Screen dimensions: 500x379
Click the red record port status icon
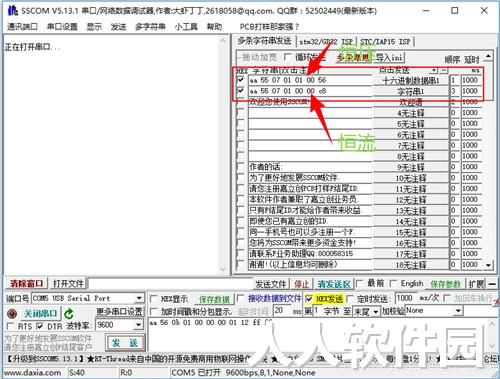[12, 314]
